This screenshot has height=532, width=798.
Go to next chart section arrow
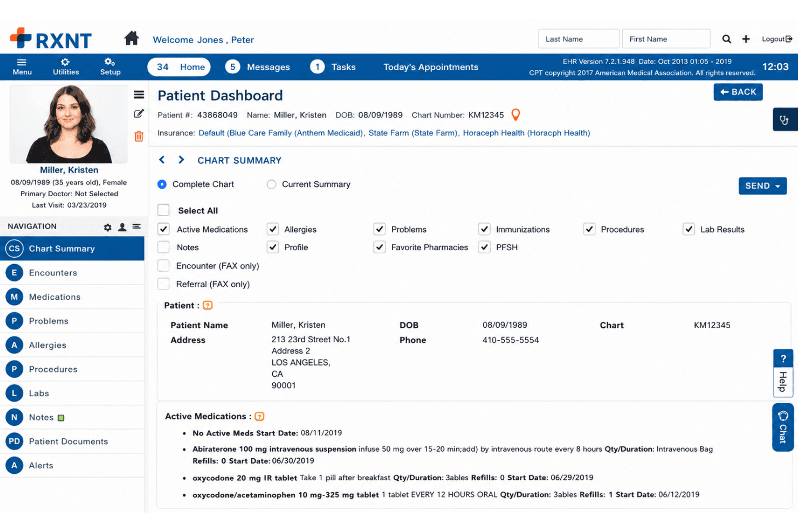181,160
